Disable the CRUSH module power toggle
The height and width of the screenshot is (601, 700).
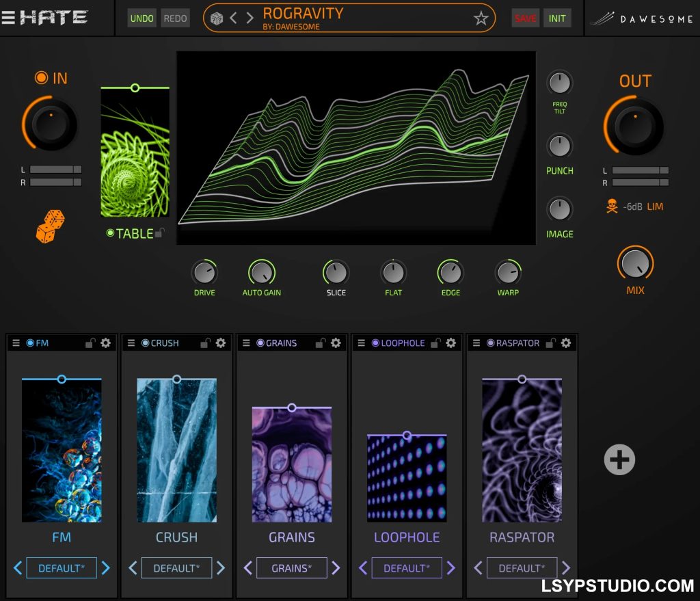[x=146, y=343]
